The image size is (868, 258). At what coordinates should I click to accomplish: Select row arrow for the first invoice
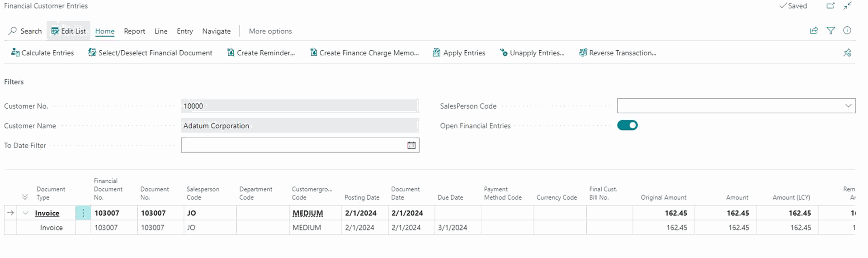(x=10, y=213)
